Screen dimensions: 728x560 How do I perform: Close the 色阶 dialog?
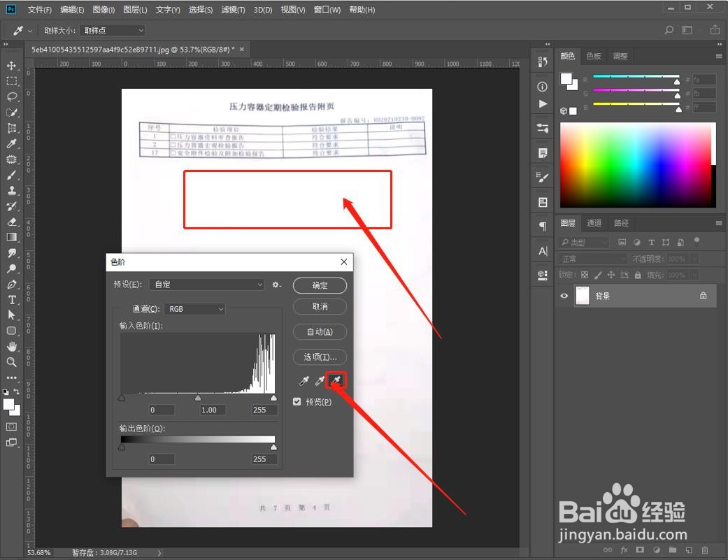[344, 262]
